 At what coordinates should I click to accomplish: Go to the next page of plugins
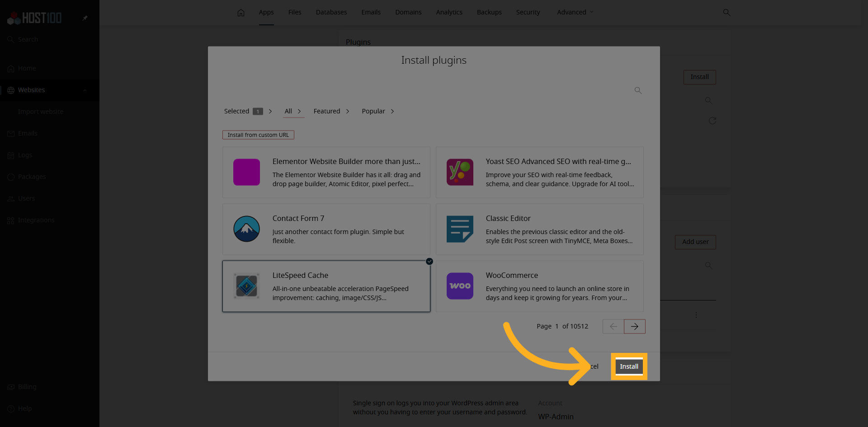pos(634,326)
